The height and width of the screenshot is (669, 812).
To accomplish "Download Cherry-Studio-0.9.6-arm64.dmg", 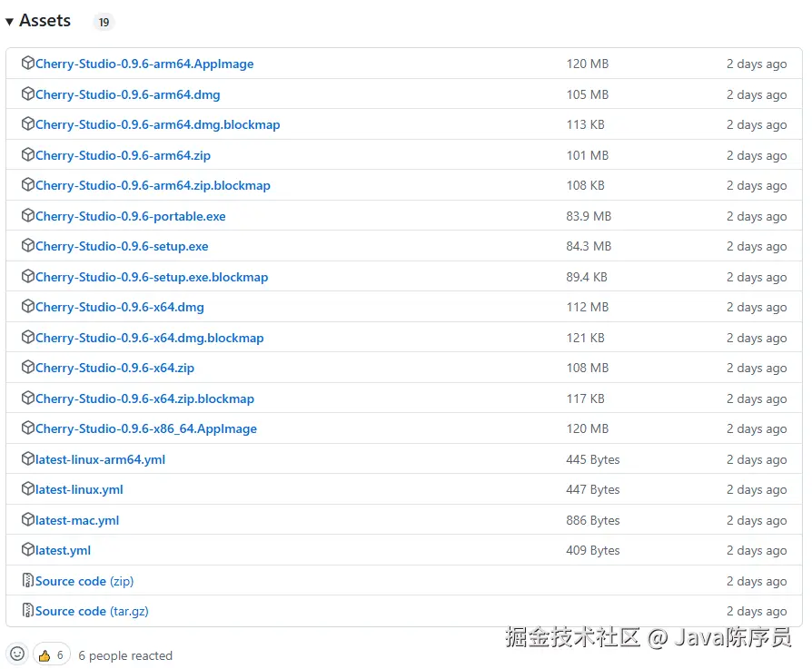I will click(127, 94).
